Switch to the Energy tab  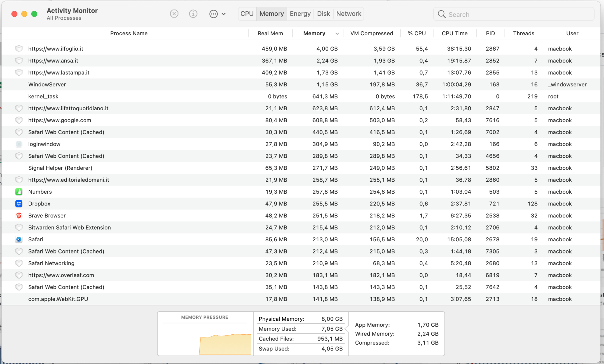[x=300, y=14]
